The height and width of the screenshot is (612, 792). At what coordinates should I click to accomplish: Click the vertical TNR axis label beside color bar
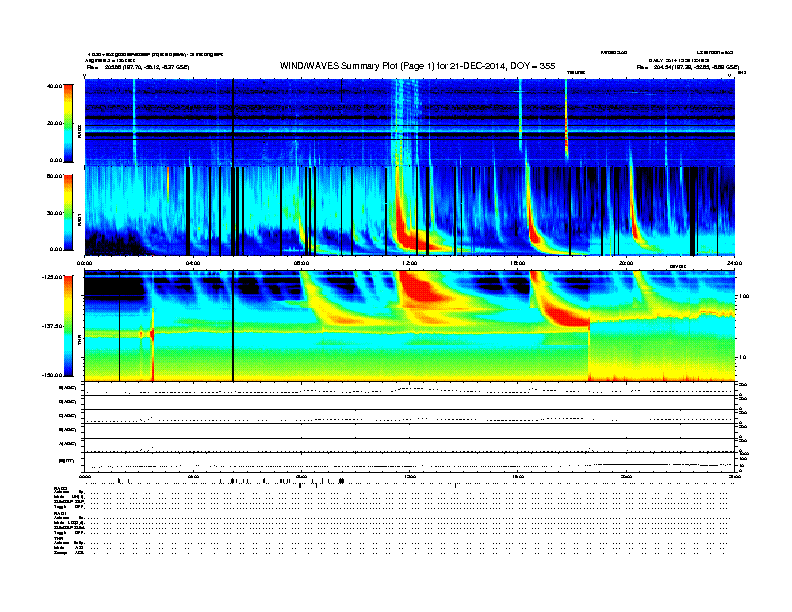tap(80, 341)
